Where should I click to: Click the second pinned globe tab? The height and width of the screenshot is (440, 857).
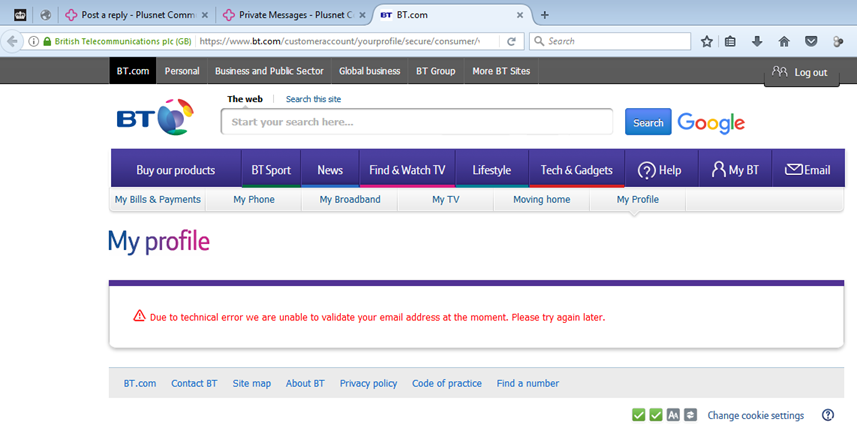click(x=46, y=15)
